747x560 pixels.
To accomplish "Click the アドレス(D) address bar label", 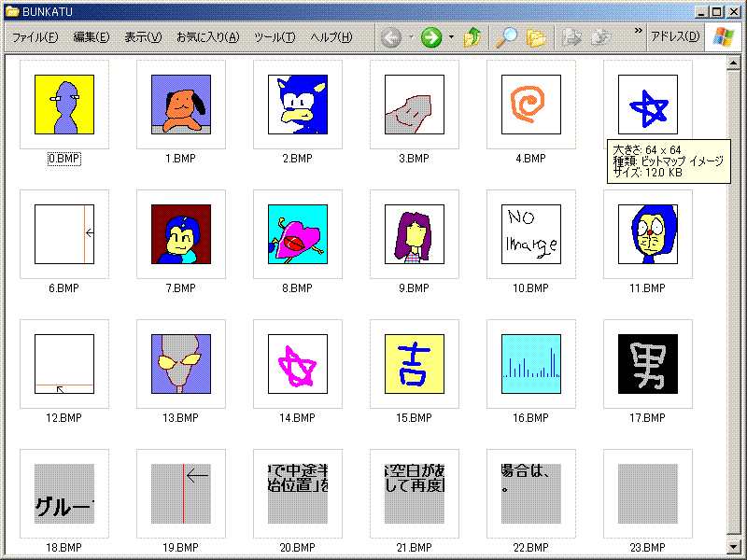I will point(675,37).
